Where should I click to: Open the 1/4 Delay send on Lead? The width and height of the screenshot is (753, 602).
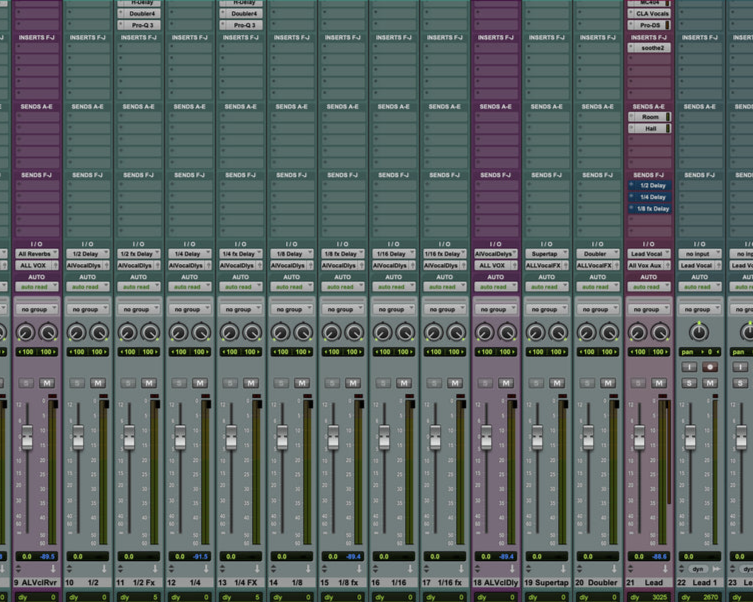[649, 197]
